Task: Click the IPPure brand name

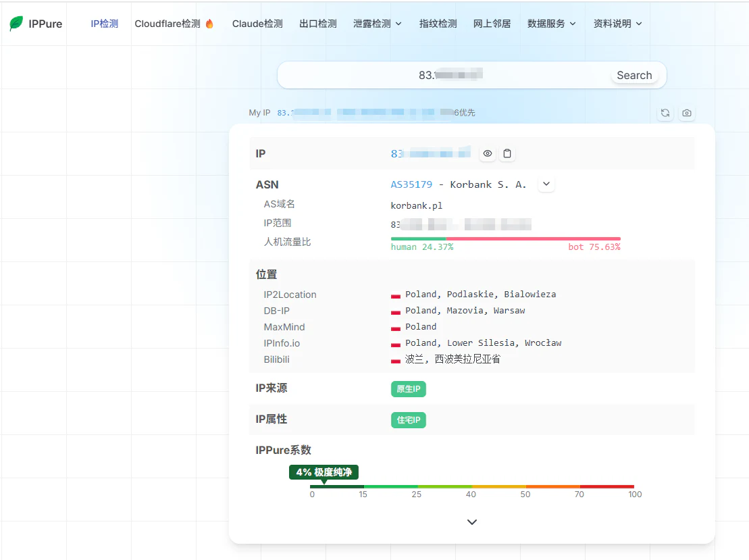Action: pos(45,24)
